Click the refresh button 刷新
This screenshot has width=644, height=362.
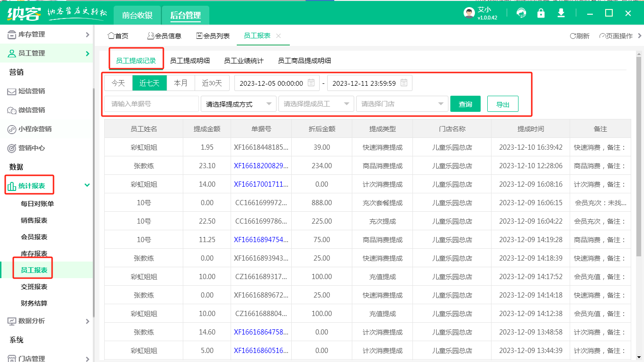580,36
